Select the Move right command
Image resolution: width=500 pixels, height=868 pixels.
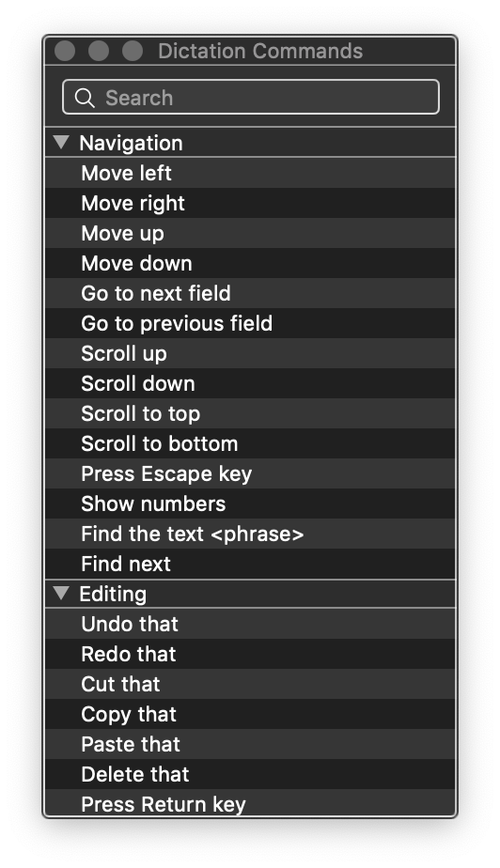[x=250, y=203]
